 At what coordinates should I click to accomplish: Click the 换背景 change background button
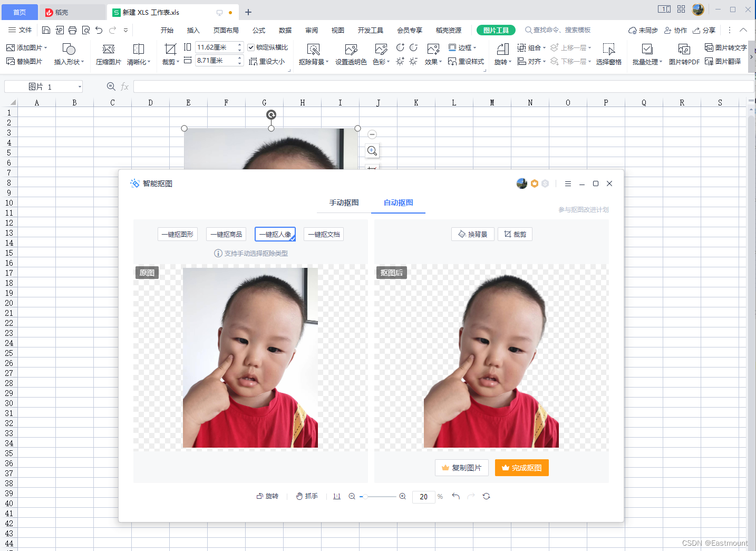(x=473, y=234)
